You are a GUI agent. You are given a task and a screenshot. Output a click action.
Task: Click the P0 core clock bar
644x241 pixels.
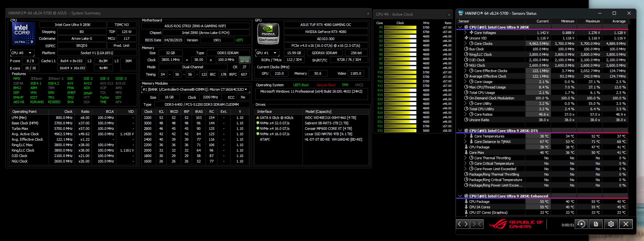point(400,28)
